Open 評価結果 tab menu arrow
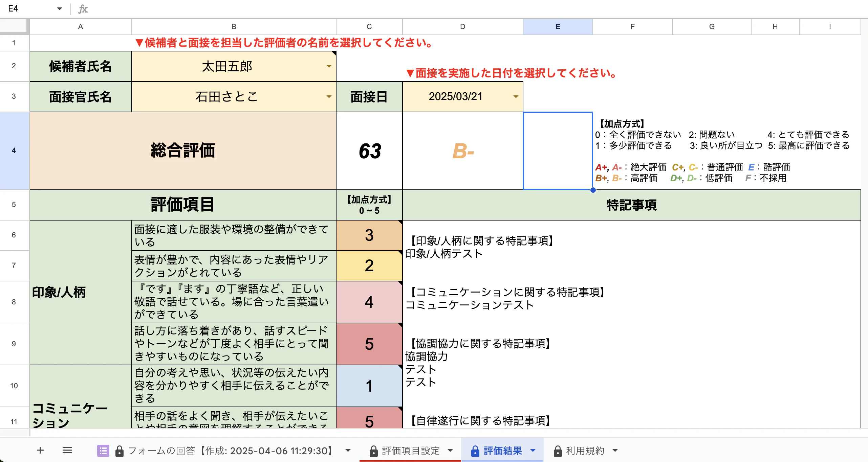The height and width of the screenshot is (462, 868). click(533, 451)
